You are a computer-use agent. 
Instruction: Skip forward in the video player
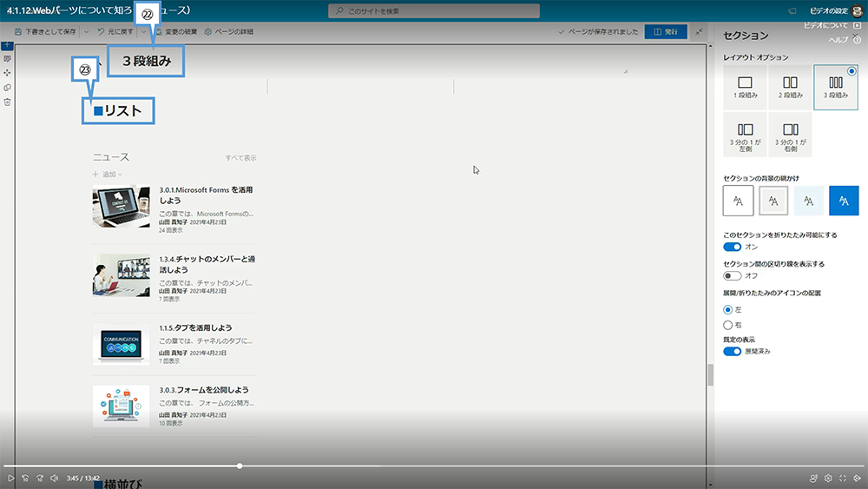coord(40,478)
